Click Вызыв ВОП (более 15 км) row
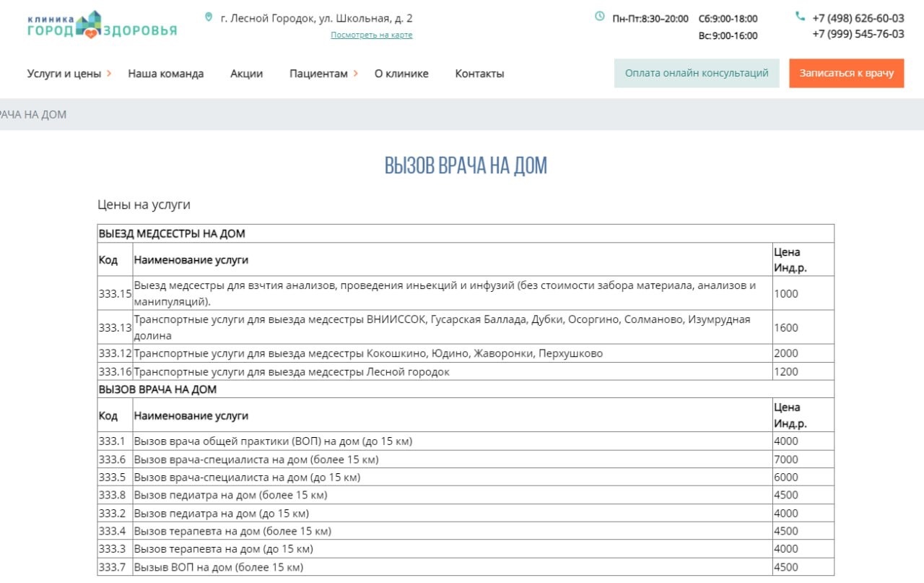 click(x=466, y=566)
